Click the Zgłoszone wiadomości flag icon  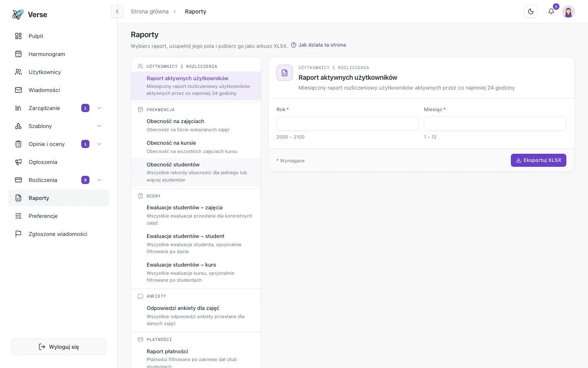click(x=18, y=234)
